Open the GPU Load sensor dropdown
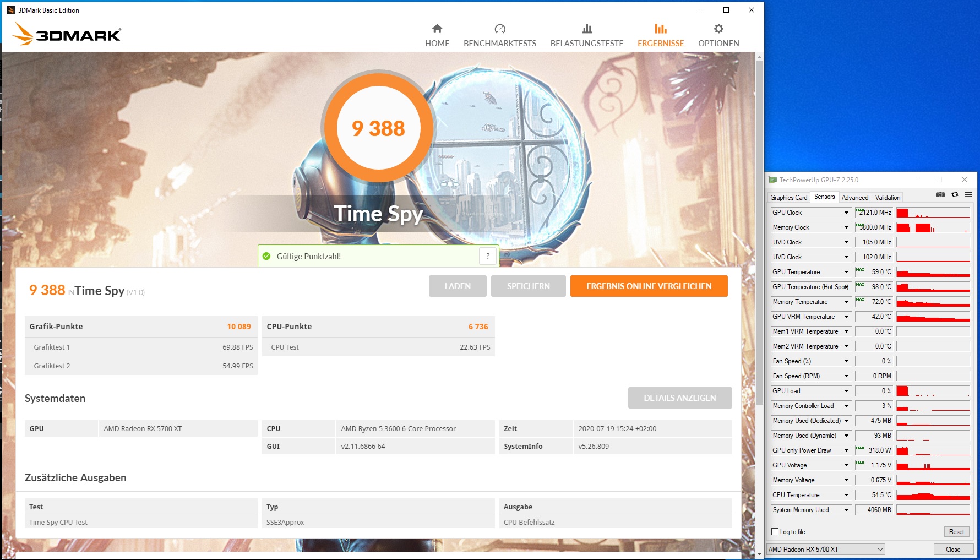This screenshot has width=980, height=560. tap(846, 391)
